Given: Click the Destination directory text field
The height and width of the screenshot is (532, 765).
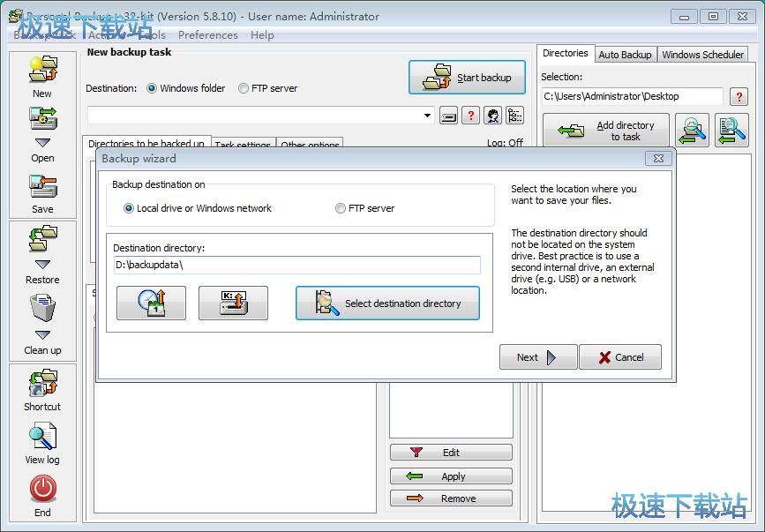Looking at the screenshot, I should (296, 265).
